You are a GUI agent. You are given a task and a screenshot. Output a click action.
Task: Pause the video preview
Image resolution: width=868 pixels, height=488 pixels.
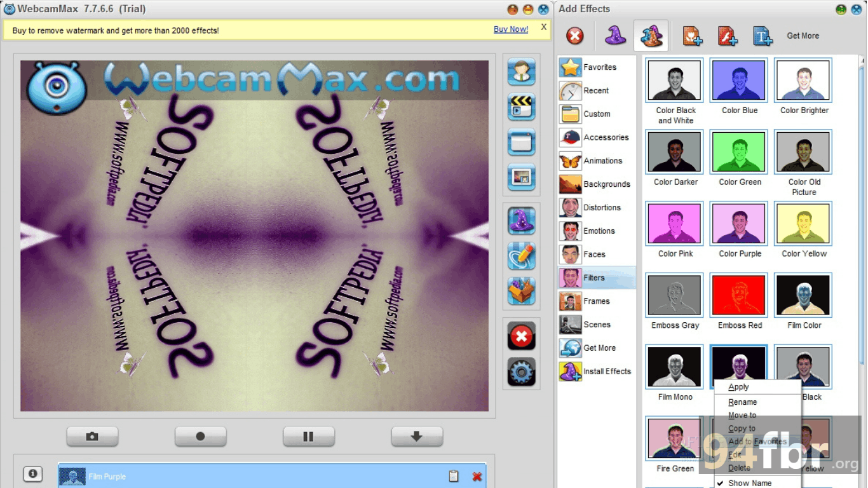pos(308,437)
